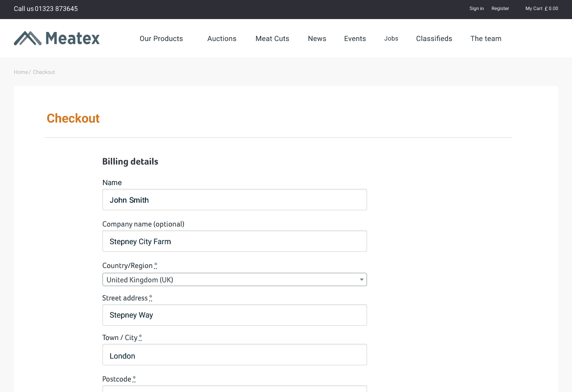This screenshot has height=392, width=572.
Task: Navigate to News section
Action: point(317,39)
